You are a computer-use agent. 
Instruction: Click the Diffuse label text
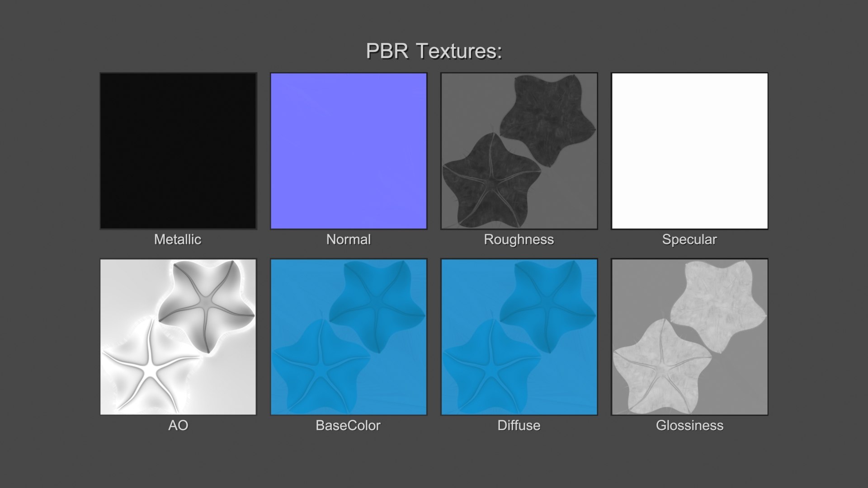click(x=519, y=426)
